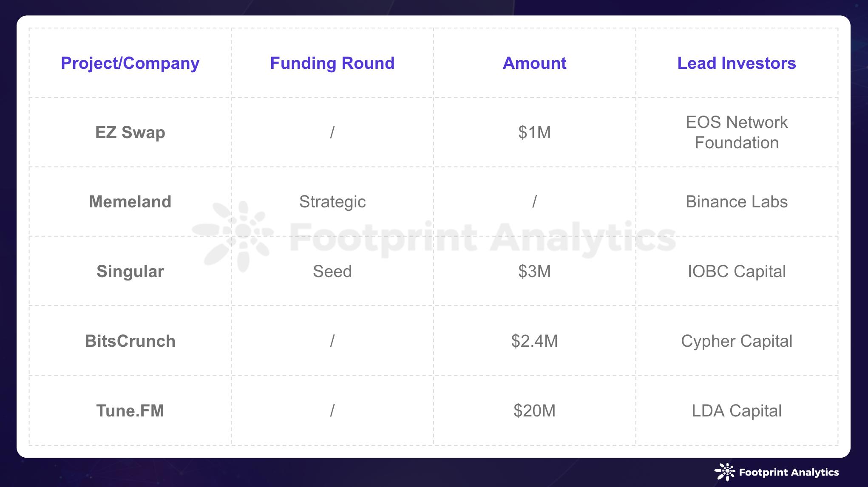
Task: Select the Cypher Capital investor cell
Action: (737, 341)
